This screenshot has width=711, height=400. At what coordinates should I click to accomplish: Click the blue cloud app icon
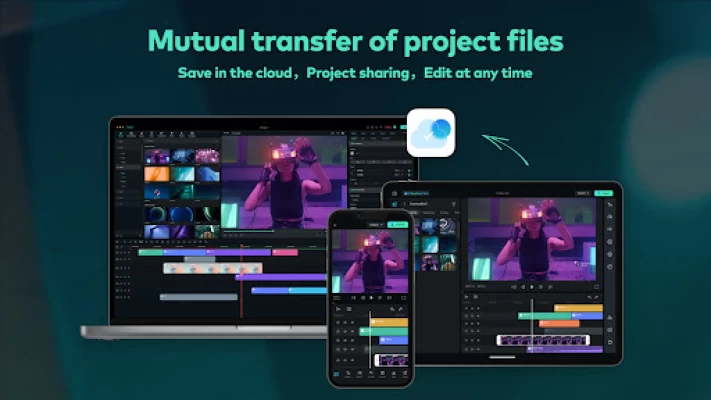click(x=431, y=134)
